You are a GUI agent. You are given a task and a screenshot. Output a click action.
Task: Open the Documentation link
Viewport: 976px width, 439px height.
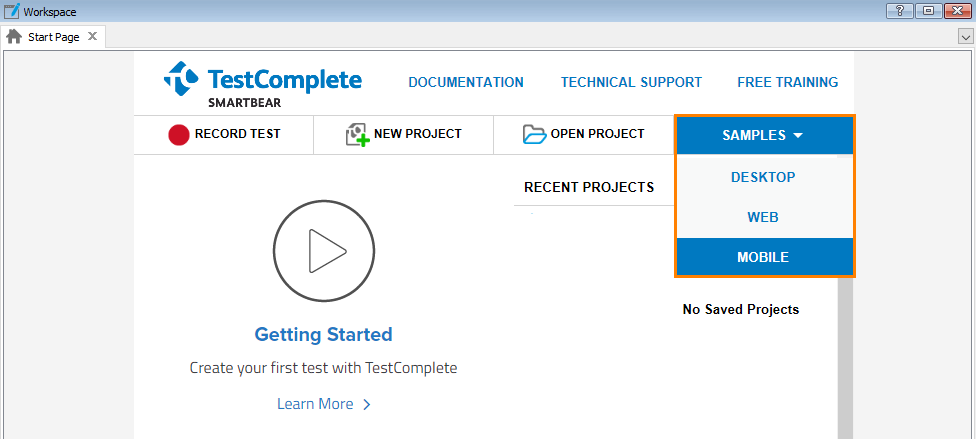tap(466, 82)
